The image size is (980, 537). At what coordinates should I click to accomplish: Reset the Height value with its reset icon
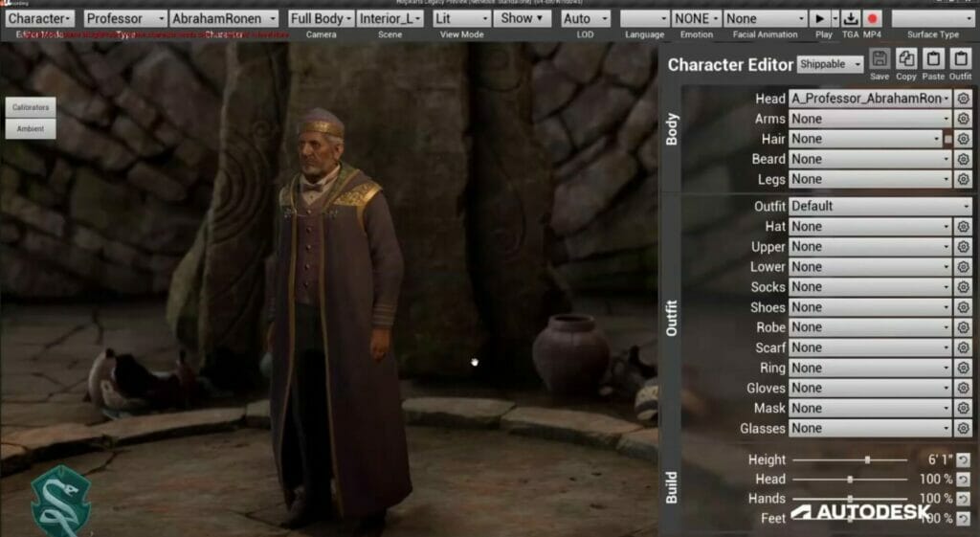pos(963,460)
